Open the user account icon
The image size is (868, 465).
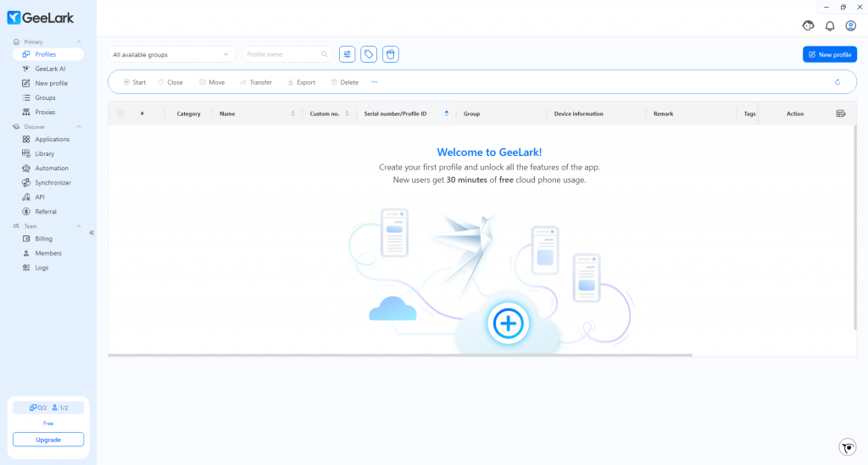pyautogui.click(x=851, y=25)
